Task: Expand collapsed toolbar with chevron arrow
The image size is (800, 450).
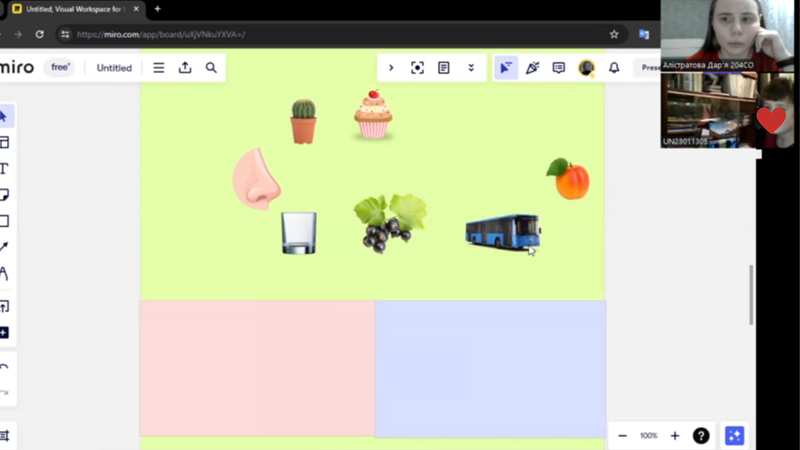Action: pos(391,68)
